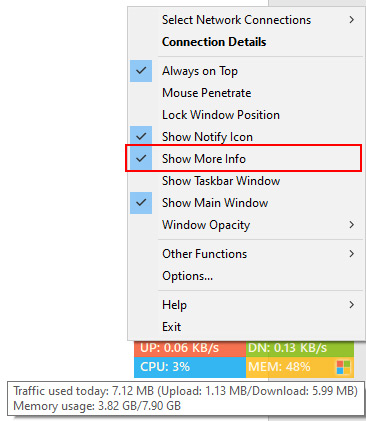Turn off Show Notify Icon

click(x=246, y=137)
